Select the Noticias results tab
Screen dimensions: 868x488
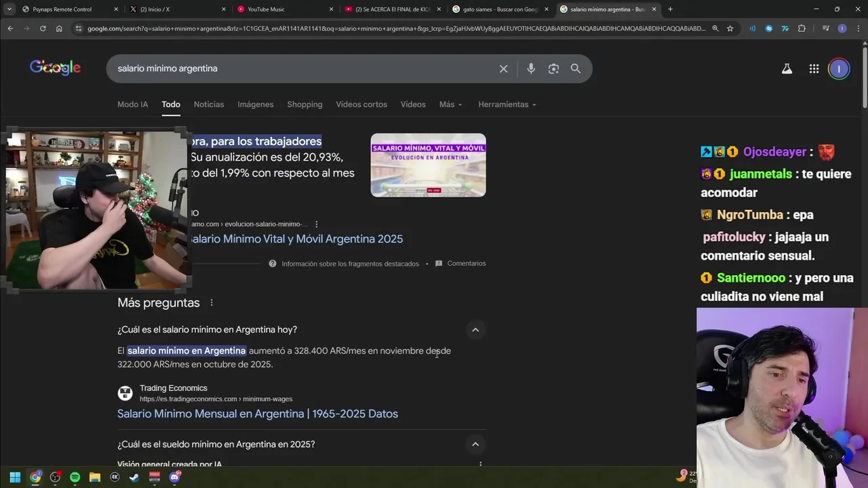tap(209, 104)
